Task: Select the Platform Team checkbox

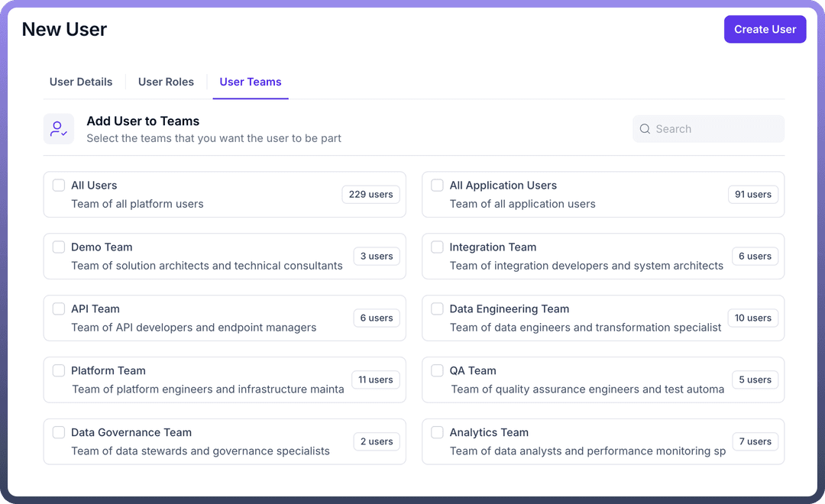Action: click(59, 371)
